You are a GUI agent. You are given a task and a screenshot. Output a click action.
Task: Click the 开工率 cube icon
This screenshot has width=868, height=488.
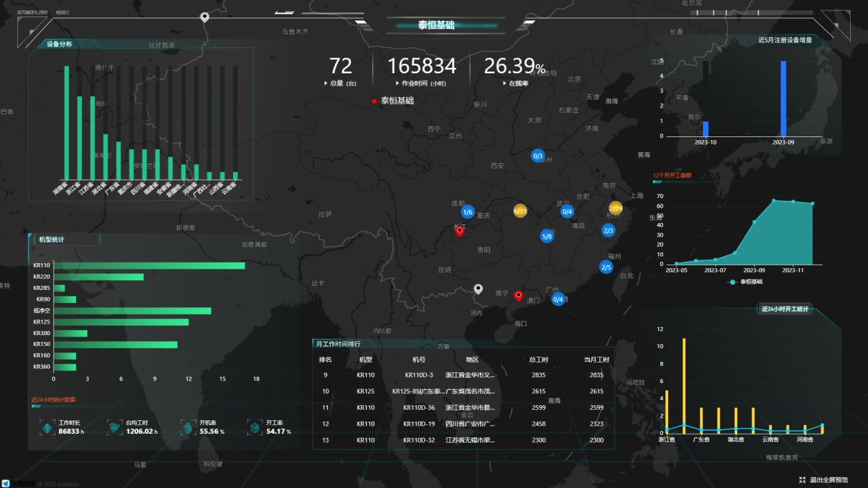click(254, 428)
